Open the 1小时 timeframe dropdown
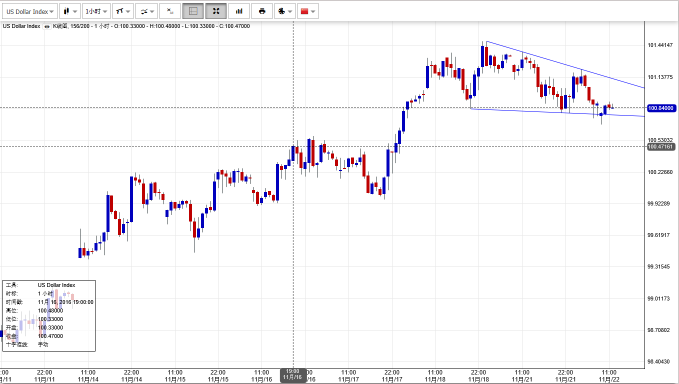This screenshot has width=679, height=384. coord(96,11)
